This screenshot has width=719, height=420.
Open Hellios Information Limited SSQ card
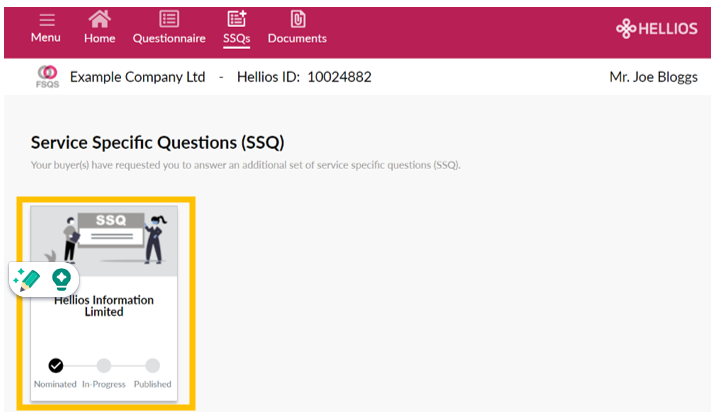[104, 304]
